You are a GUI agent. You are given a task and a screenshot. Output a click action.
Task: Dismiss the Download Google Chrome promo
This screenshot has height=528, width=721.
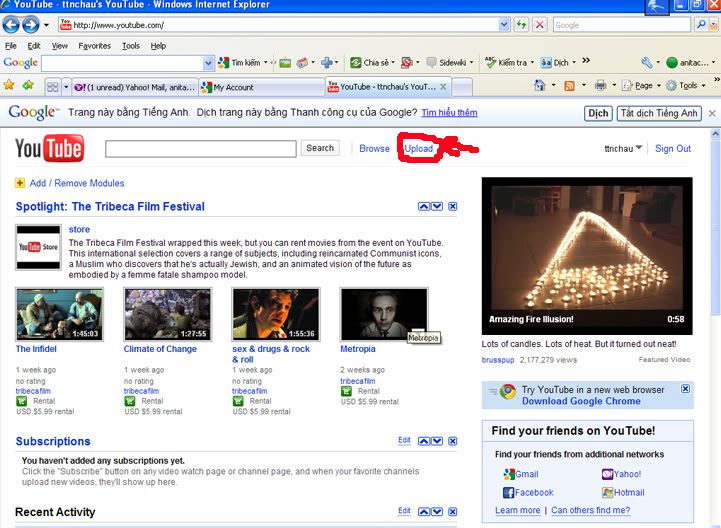click(x=685, y=389)
